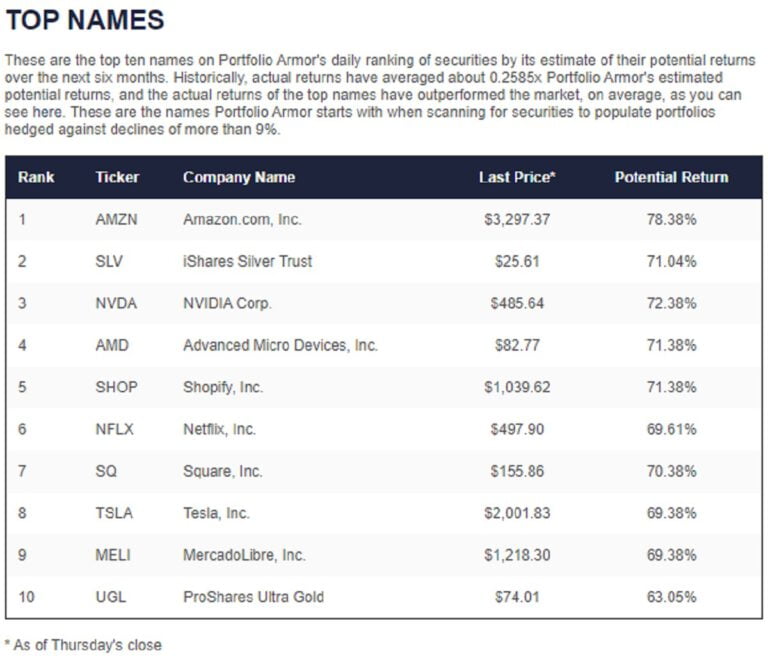Screen dimensions: 768x659
Task: Click the "As of Thursday's close" footnote
Action: (84, 645)
